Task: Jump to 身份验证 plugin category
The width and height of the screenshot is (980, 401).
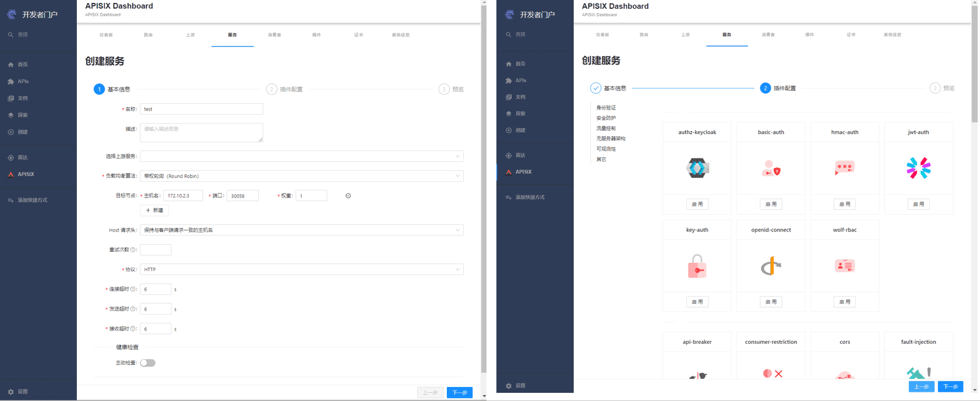Action: 606,108
